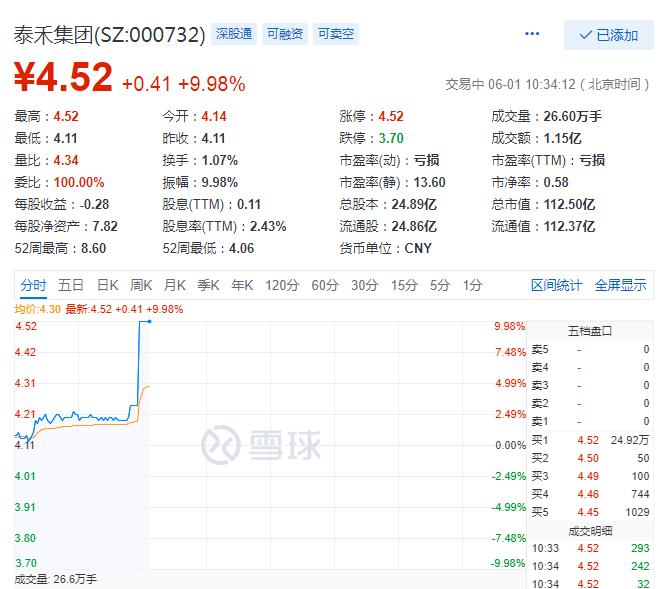Open the three-dot more options menu

532,33
